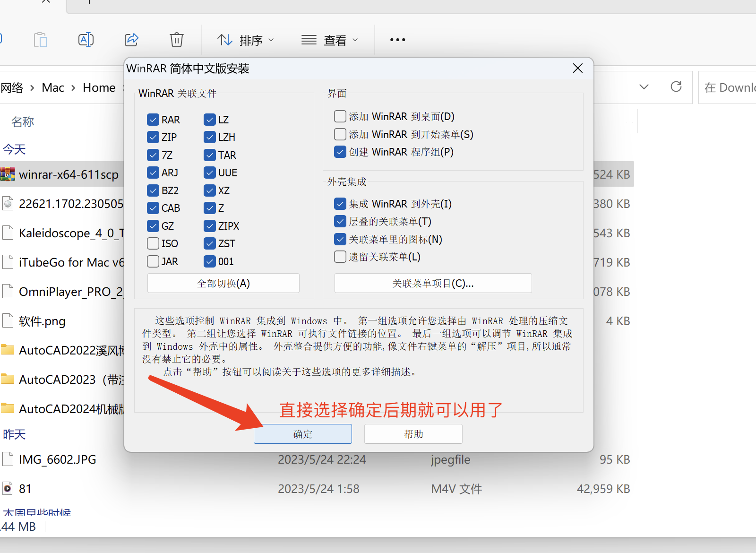Toggle the 001 file association checkbox

click(210, 261)
